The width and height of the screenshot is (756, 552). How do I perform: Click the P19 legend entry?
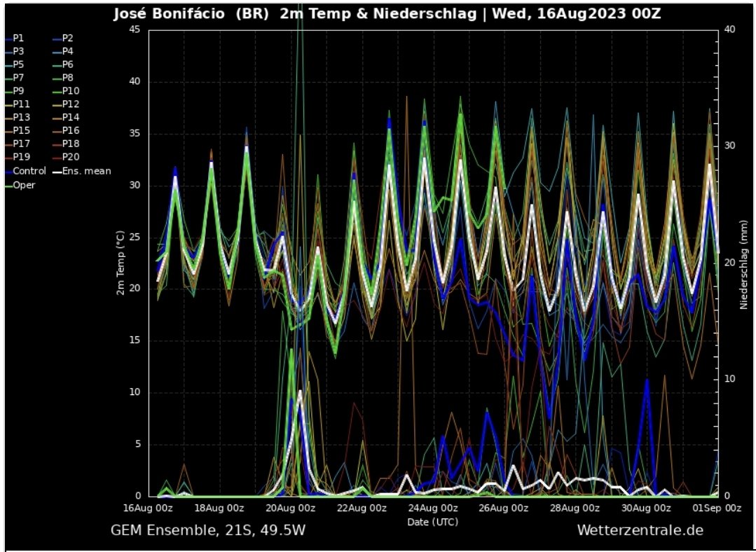point(18,157)
